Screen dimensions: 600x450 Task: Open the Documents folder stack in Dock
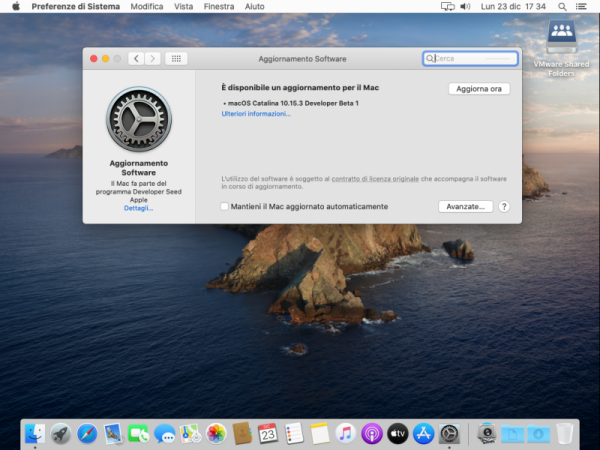click(x=512, y=434)
